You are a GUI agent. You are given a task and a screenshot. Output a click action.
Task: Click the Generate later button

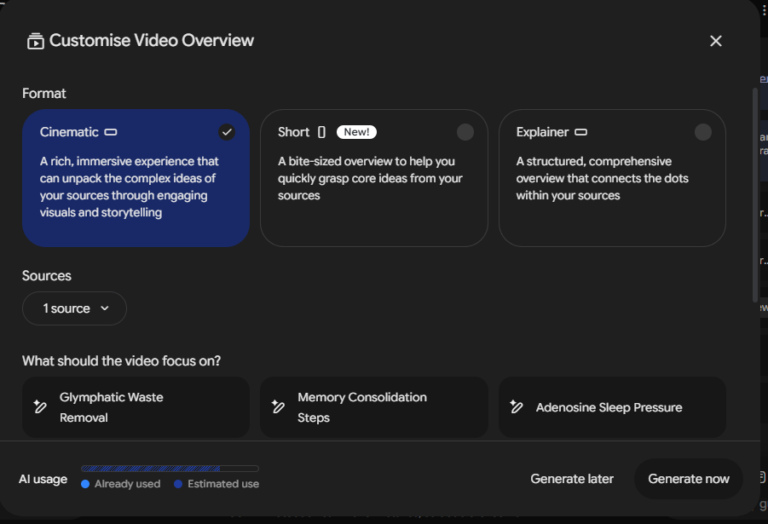572,479
